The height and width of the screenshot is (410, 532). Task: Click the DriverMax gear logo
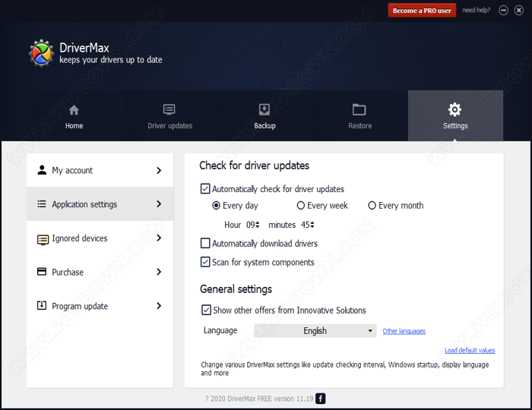click(41, 54)
